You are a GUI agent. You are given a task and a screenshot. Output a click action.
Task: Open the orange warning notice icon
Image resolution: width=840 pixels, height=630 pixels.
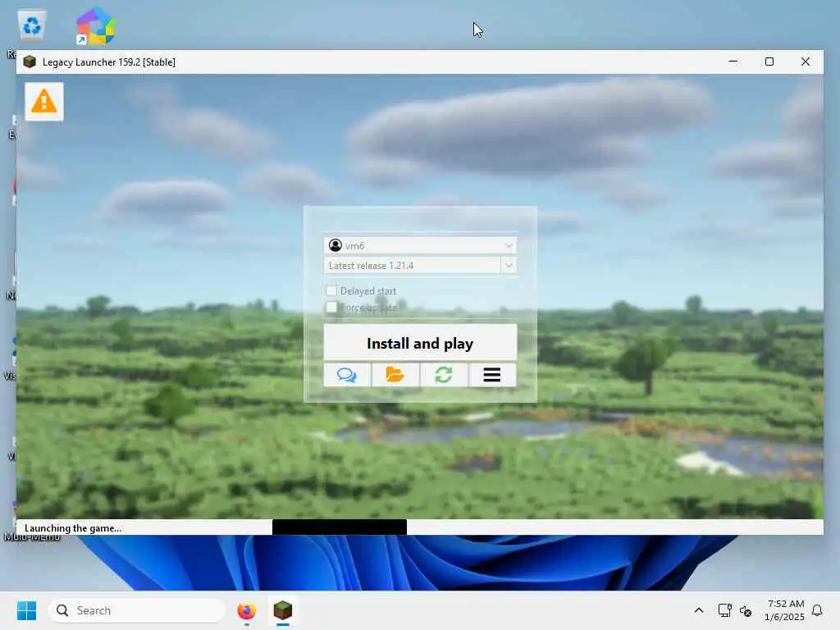(44, 101)
